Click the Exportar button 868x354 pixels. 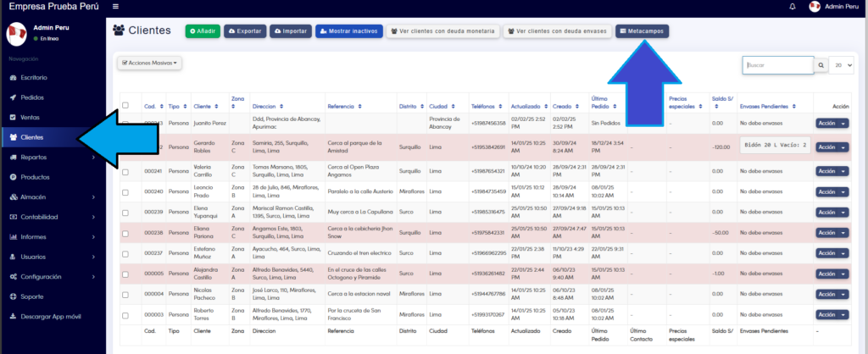click(x=245, y=31)
